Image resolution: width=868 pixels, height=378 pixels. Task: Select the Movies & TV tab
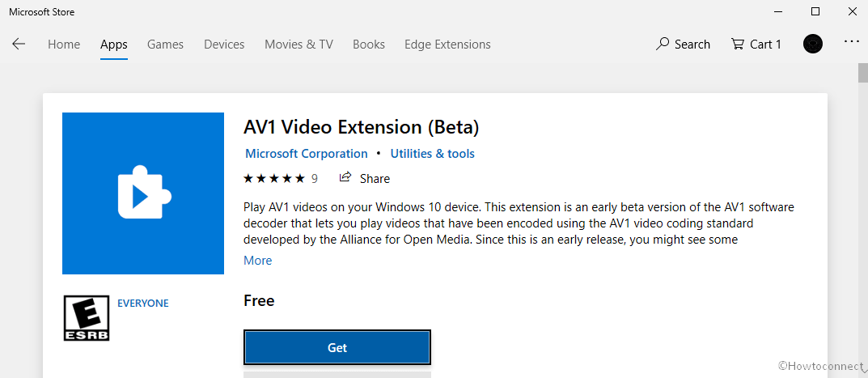point(299,45)
